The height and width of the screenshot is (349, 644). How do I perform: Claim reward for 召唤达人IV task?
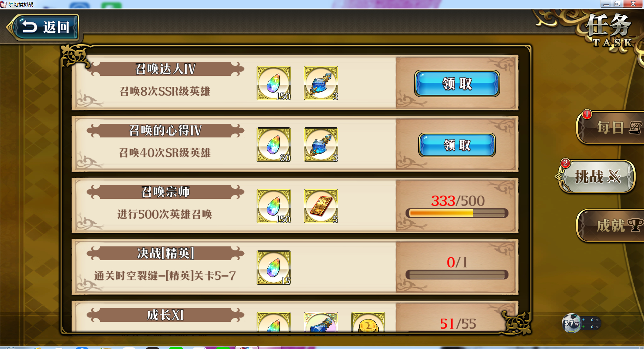457,83
